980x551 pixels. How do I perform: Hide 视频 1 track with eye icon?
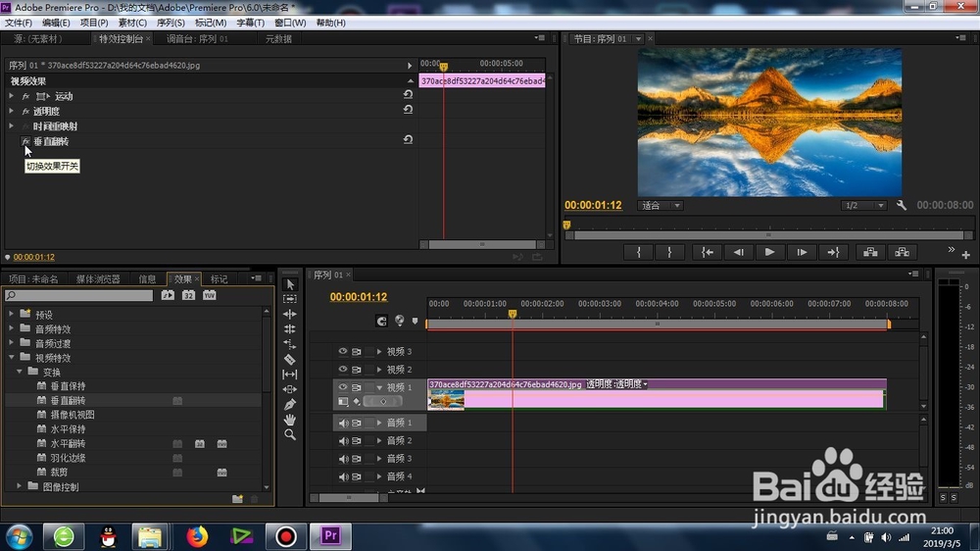tap(342, 387)
